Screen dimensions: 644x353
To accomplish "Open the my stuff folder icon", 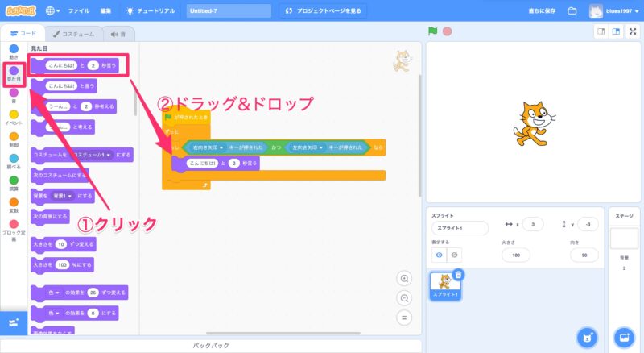I will [572, 11].
